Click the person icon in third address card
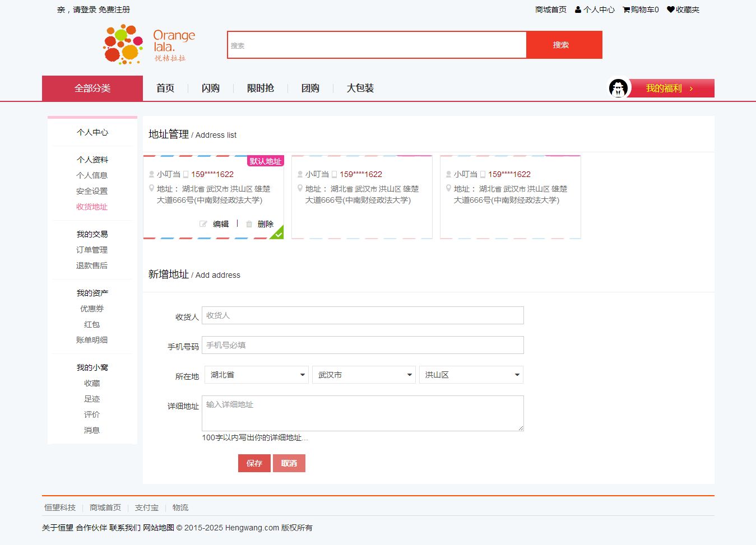756x545 pixels. pyautogui.click(x=448, y=174)
